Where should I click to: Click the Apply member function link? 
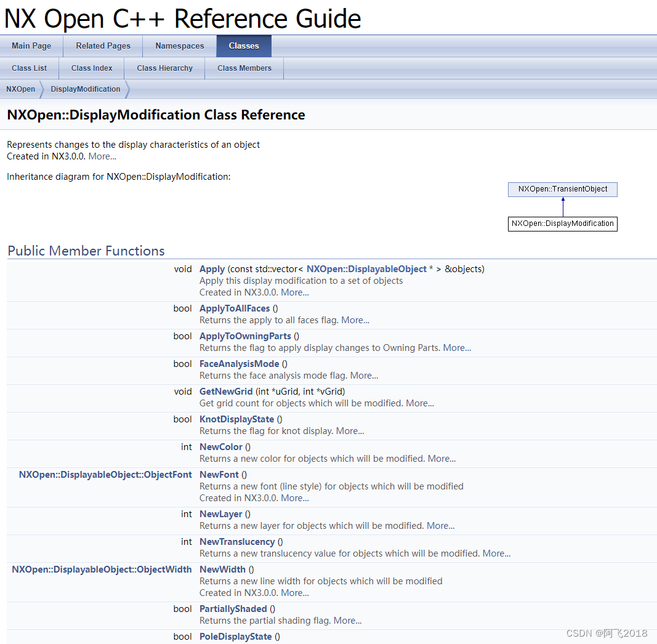tap(211, 268)
